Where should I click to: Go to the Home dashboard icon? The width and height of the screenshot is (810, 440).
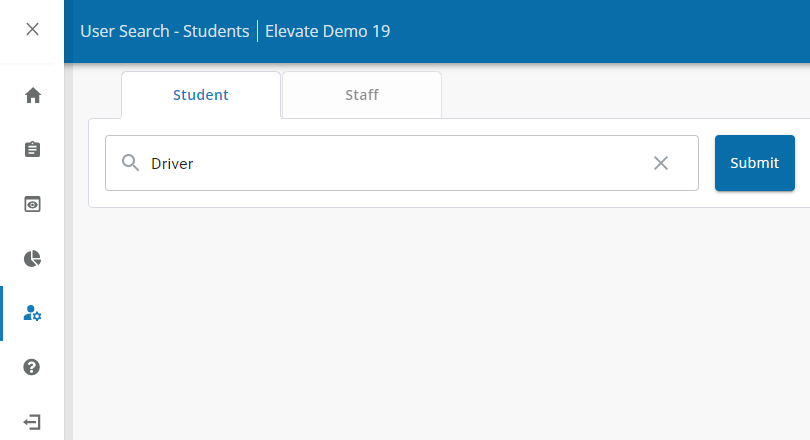(33, 95)
